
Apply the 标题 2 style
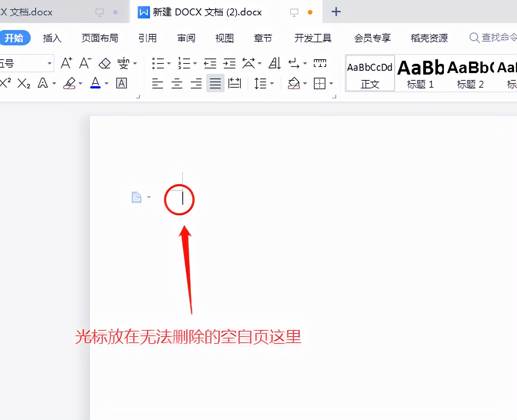point(470,73)
